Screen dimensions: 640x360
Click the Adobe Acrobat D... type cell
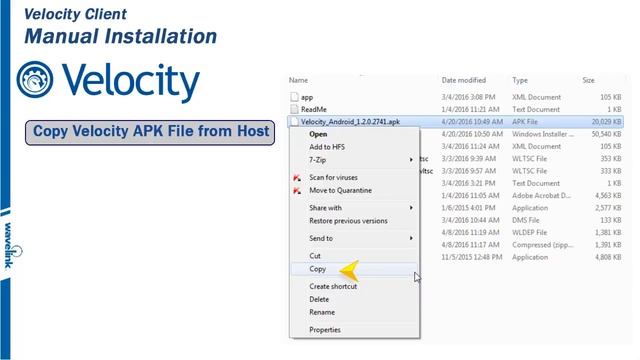542,196
